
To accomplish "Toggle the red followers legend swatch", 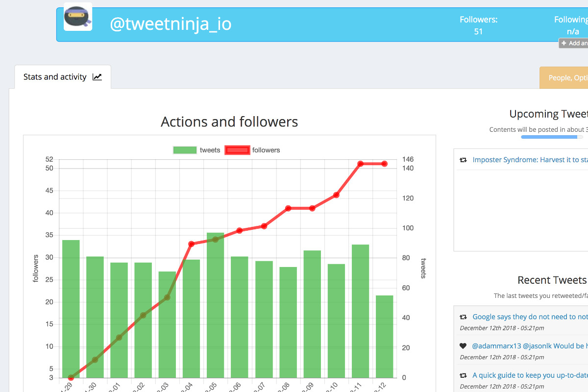I will click(x=237, y=150).
